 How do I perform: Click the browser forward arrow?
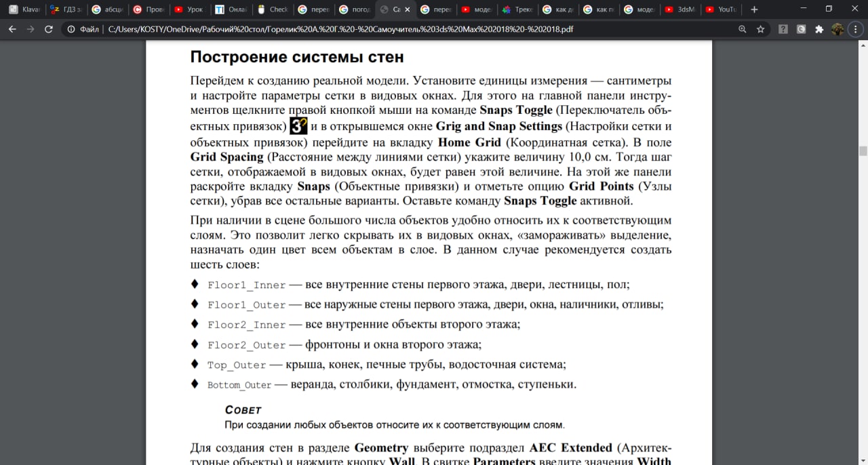coord(30,29)
